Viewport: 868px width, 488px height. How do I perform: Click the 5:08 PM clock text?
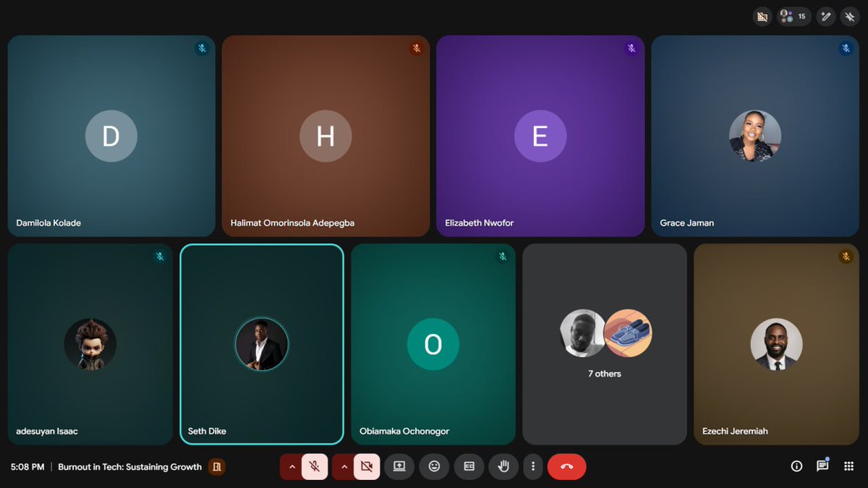point(27,467)
